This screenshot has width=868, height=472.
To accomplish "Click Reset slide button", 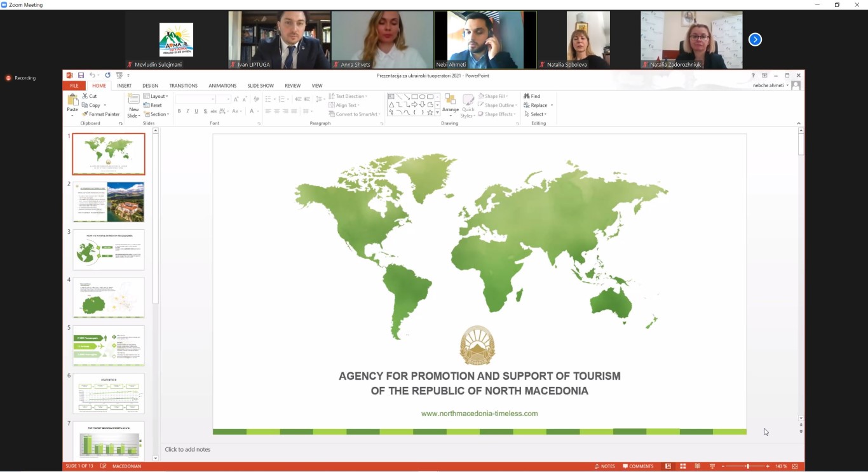I will pyautogui.click(x=153, y=105).
